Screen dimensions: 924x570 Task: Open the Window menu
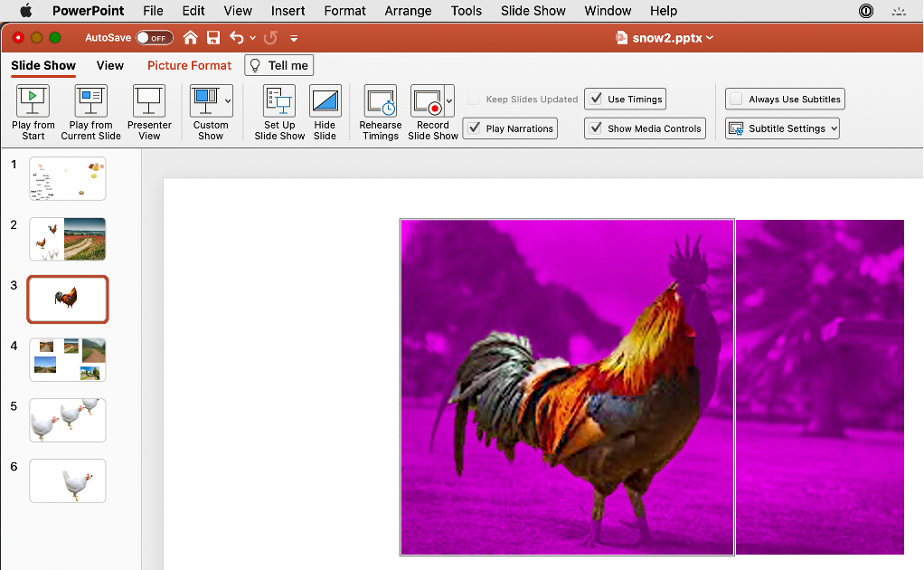(608, 11)
